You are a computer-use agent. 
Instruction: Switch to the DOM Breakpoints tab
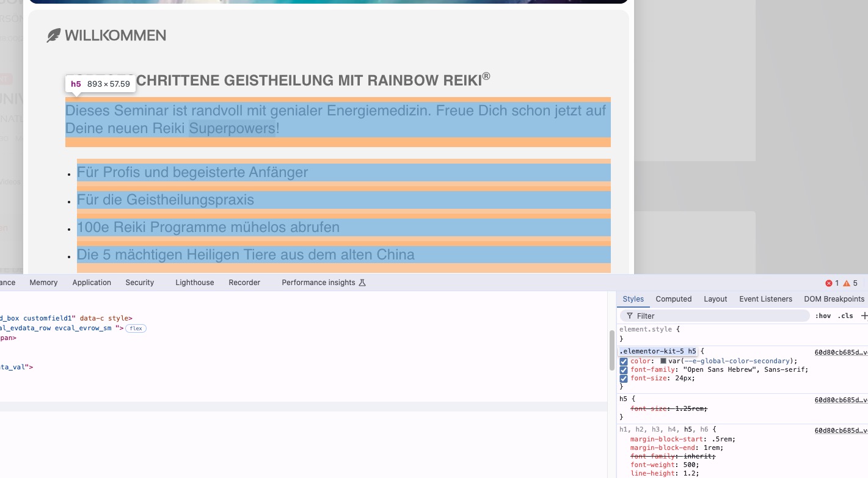coord(834,299)
